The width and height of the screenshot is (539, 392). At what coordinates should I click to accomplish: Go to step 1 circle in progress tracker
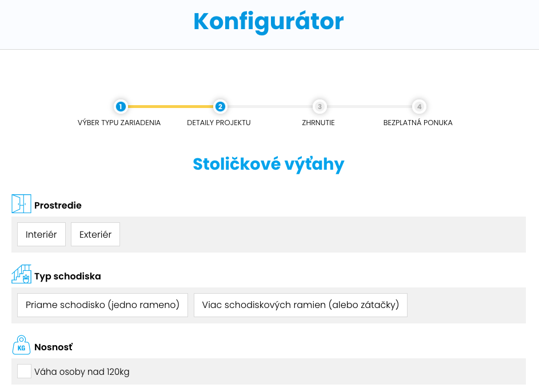coord(120,106)
